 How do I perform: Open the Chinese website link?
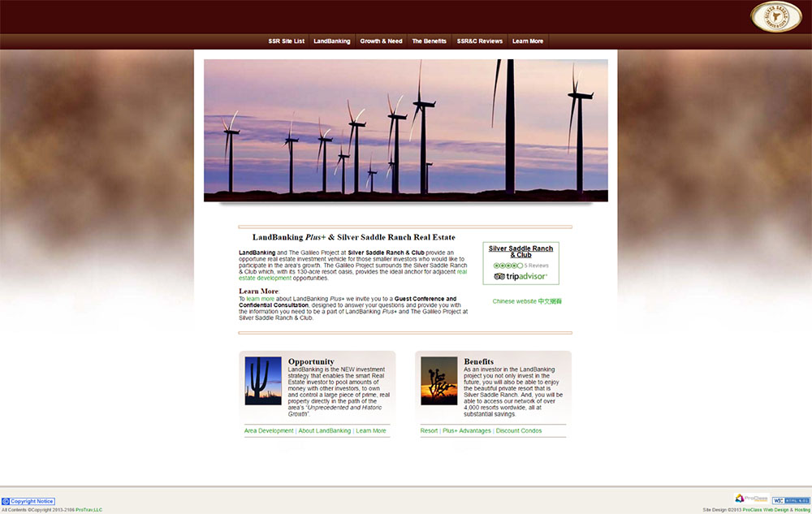(x=527, y=301)
